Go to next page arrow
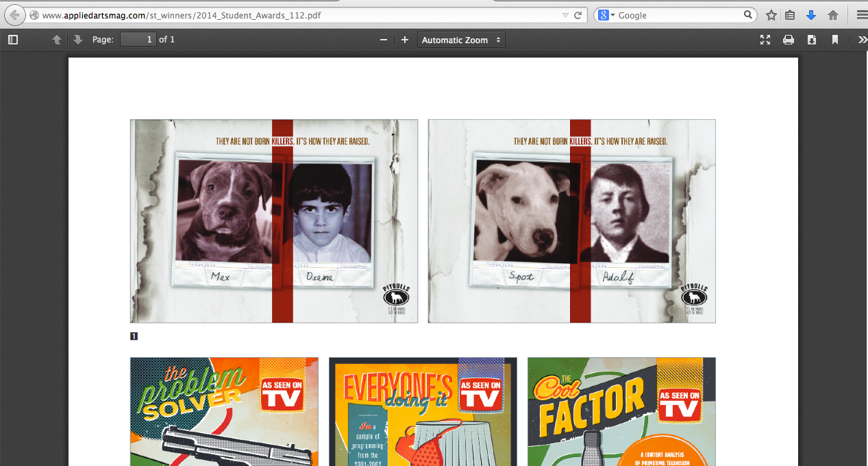The image size is (868, 466). 77,40
